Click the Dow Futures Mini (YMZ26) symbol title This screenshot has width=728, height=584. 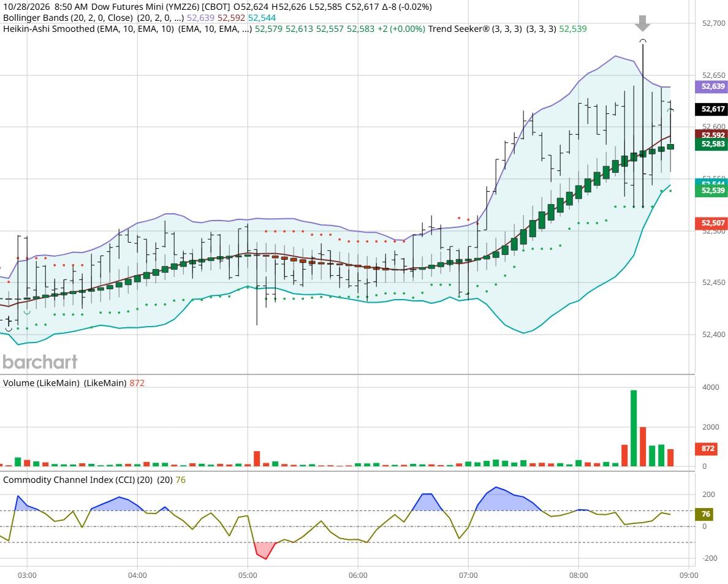pos(145,7)
